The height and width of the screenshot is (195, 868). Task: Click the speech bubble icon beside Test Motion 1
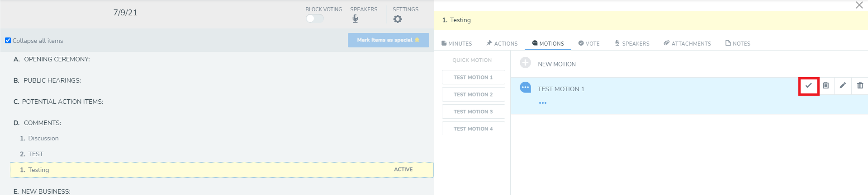tap(525, 87)
